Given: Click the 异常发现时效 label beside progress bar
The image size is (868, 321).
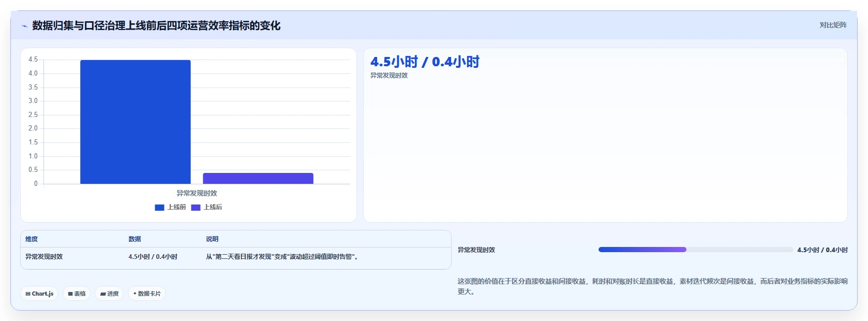Looking at the screenshot, I should click(476, 250).
